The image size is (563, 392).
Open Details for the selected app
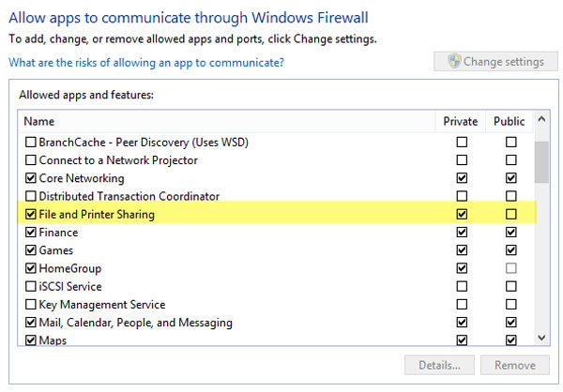tap(439, 366)
